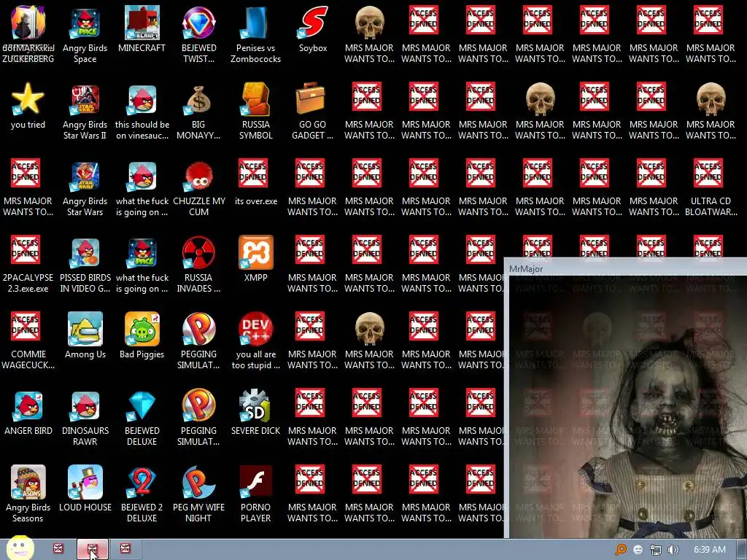The width and height of the screenshot is (747, 560).
Task: Click the smiley face Start button
Action: [20, 548]
